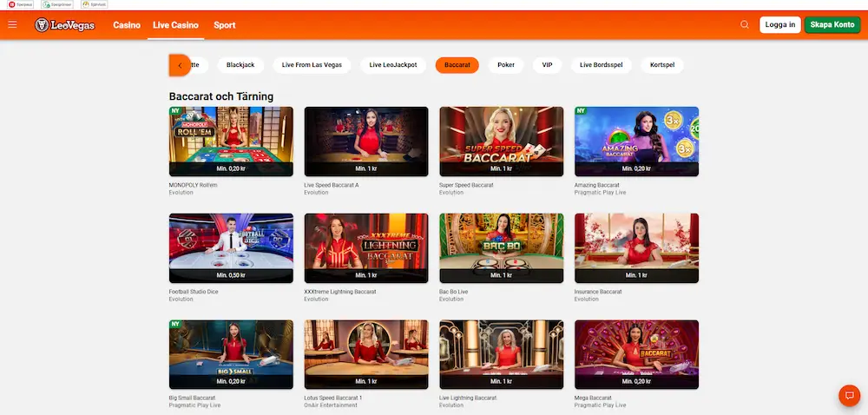
Task: Click the Spelpaus icon at top
Action: coord(21,4)
